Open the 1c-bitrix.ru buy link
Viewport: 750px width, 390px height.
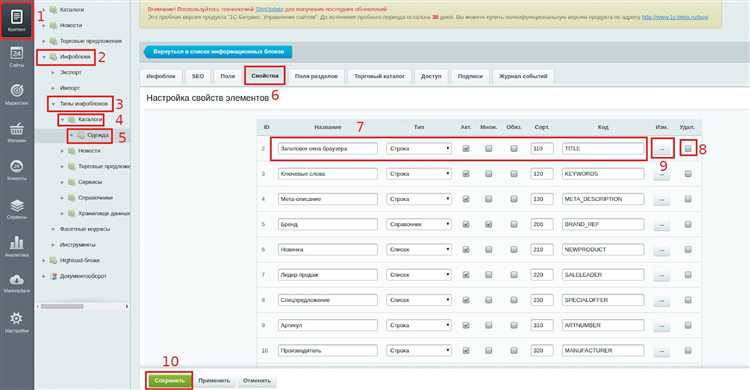[x=675, y=17]
